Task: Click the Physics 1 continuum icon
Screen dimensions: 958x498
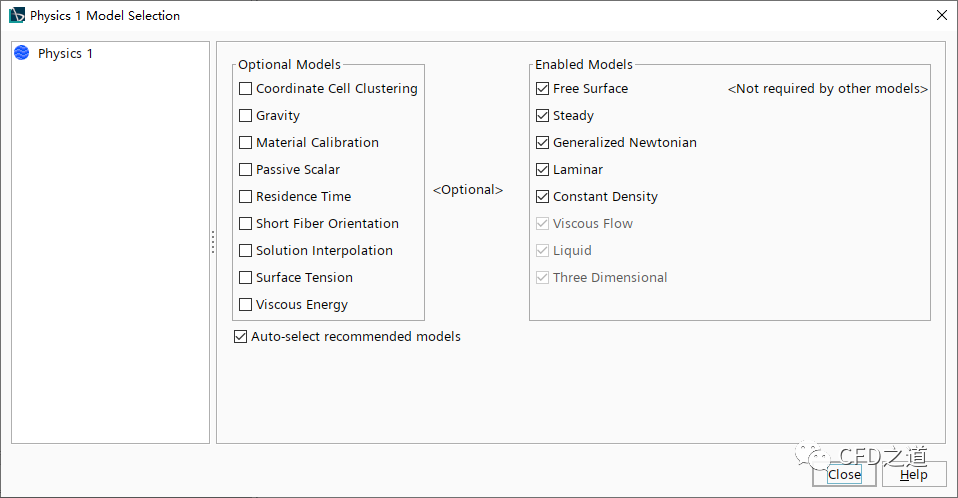Action: pyautogui.click(x=22, y=53)
